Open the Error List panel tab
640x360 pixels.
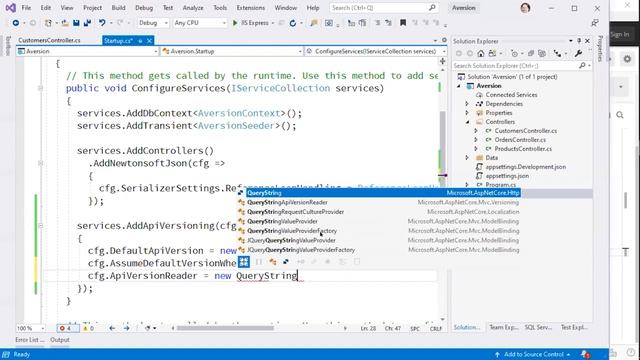point(29,340)
